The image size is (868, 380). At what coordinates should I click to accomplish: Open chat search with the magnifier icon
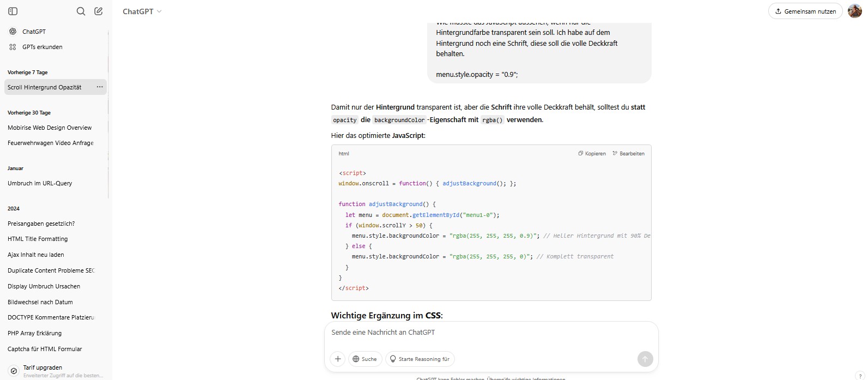pos(81,11)
